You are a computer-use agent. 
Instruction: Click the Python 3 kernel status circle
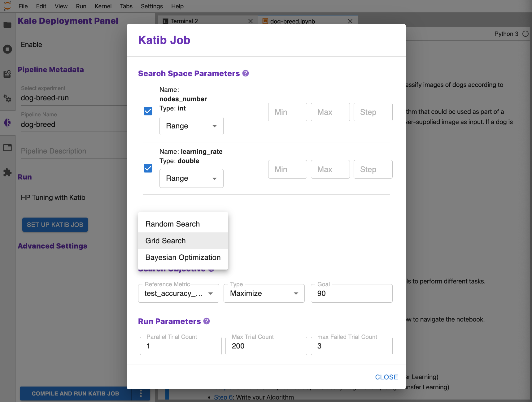[x=525, y=34]
